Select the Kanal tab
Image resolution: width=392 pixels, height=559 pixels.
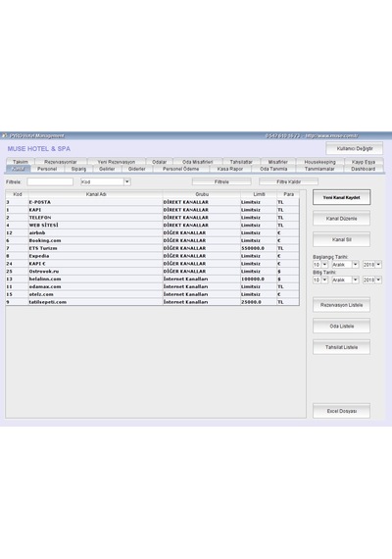(19, 169)
